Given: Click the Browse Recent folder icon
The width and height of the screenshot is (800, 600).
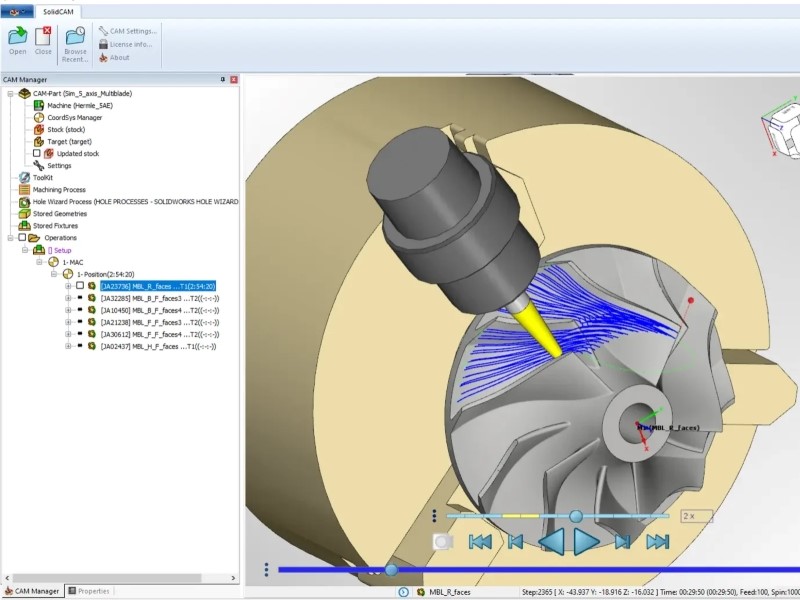Looking at the screenshot, I should pos(75,38).
